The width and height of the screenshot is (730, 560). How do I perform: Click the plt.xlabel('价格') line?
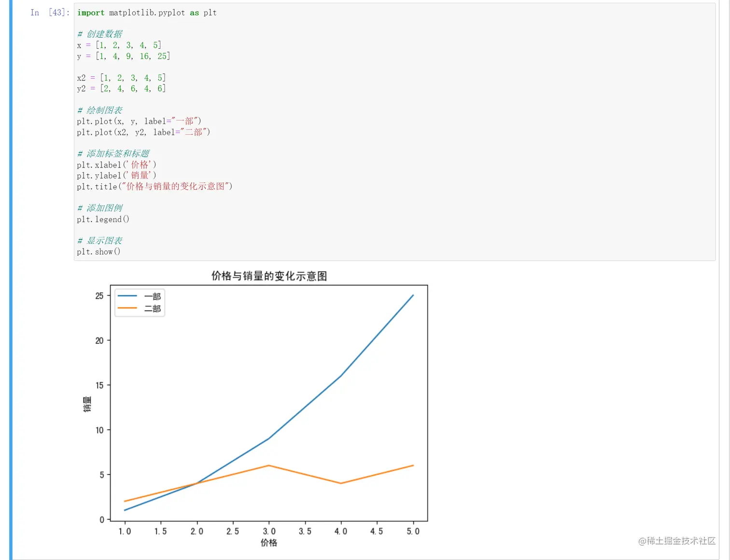coord(116,165)
